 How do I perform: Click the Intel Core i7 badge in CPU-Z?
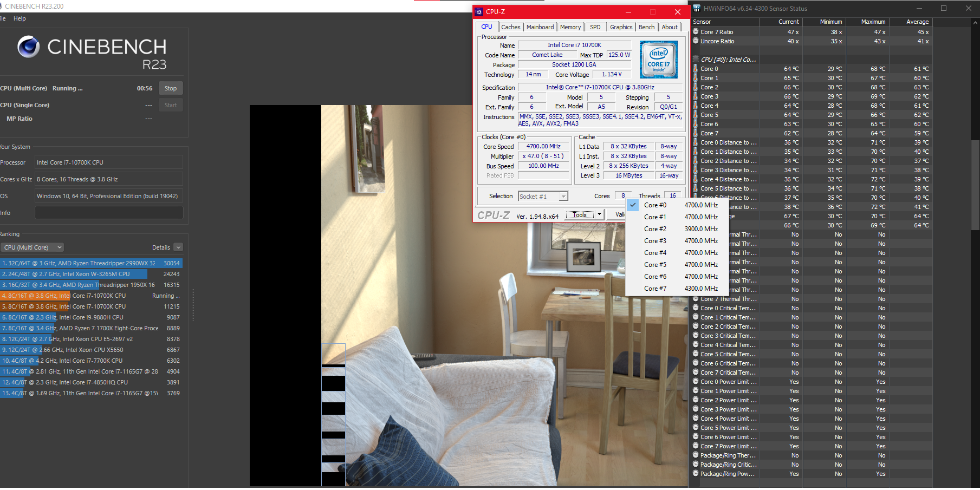pos(658,60)
